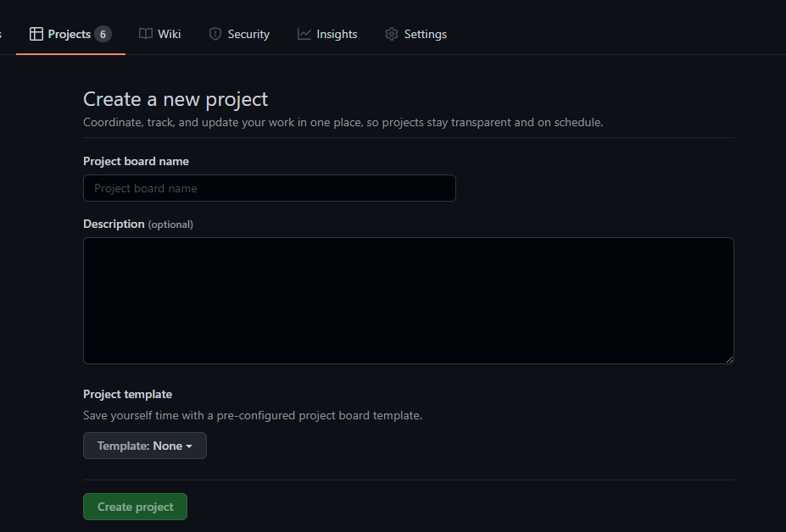Click the Project board name label
The height and width of the screenshot is (532, 786).
tap(136, 161)
